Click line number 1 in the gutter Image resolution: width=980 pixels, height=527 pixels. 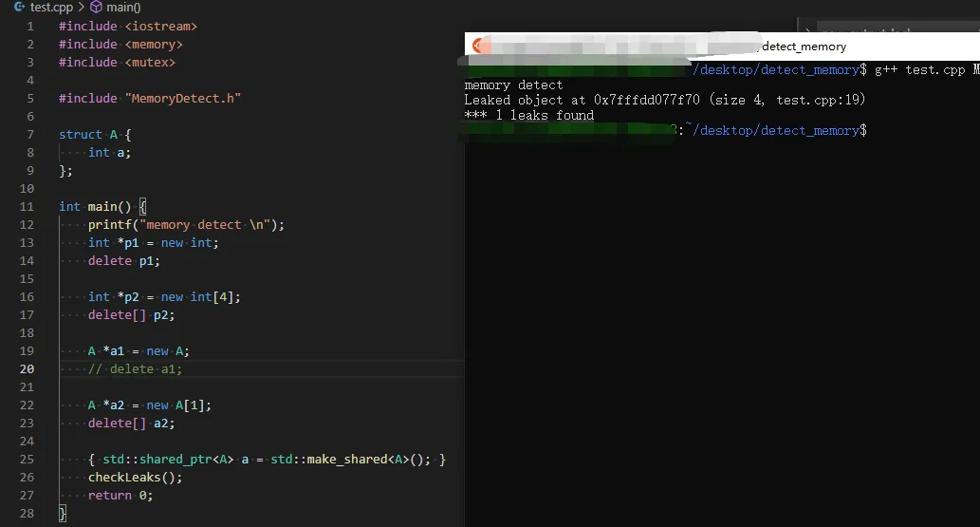click(x=30, y=26)
